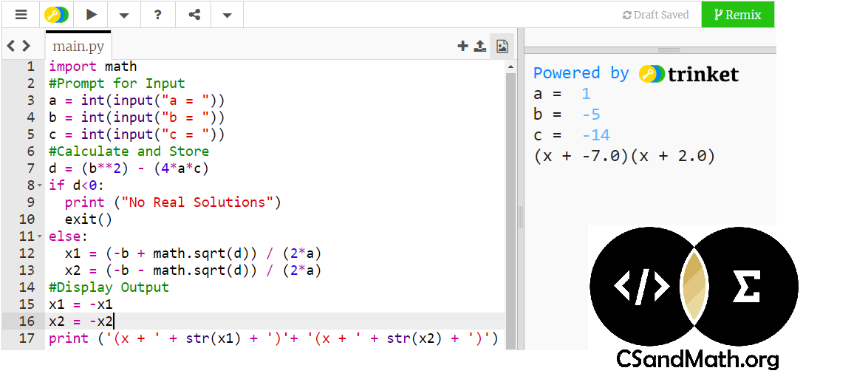Screen dimensions: 868x382
Task: Click the line 12 x1 formula with plus sqrt
Action: (194, 253)
